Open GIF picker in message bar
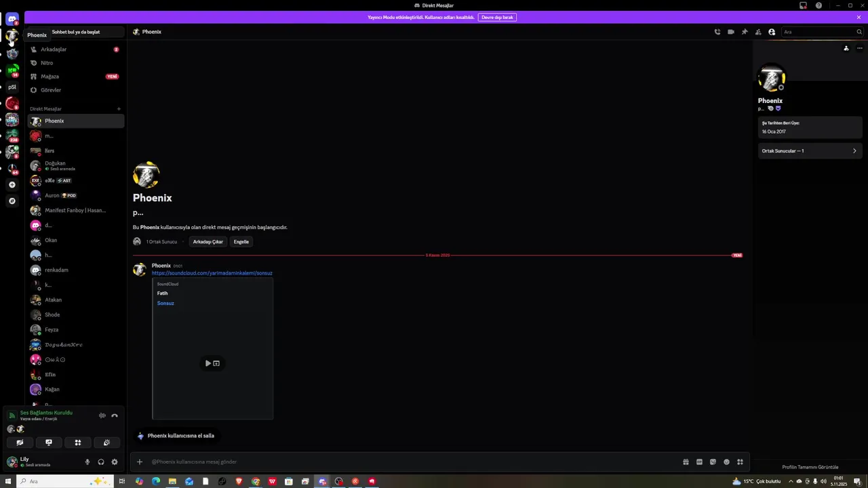The image size is (868, 488). click(699, 462)
